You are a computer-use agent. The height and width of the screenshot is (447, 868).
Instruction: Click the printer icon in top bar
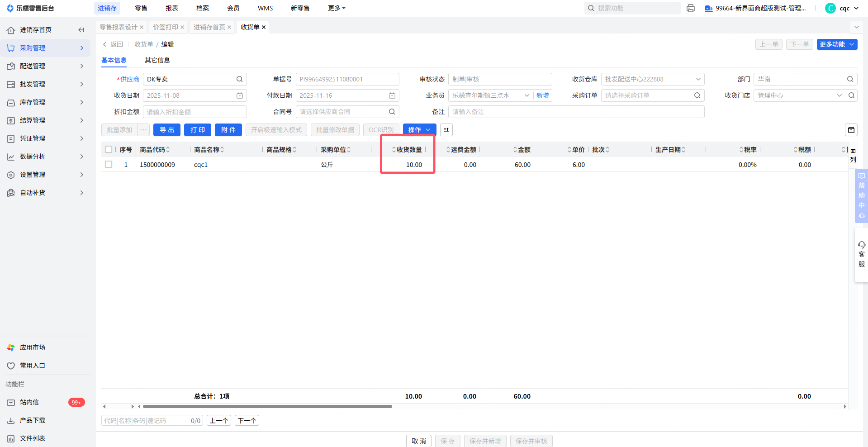tap(690, 8)
